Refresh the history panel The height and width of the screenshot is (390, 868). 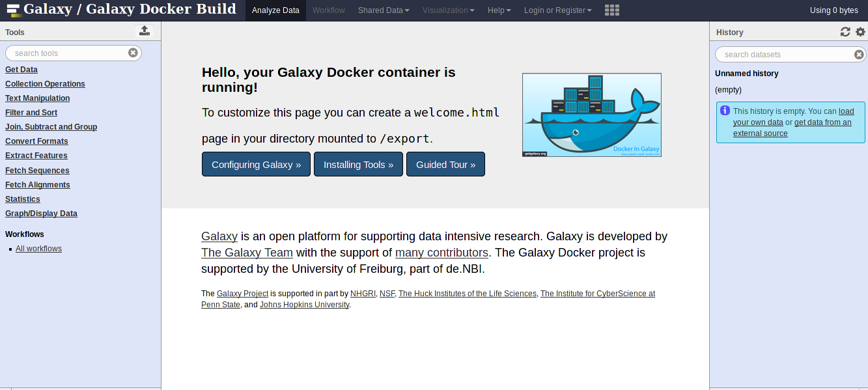click(845, 31)
